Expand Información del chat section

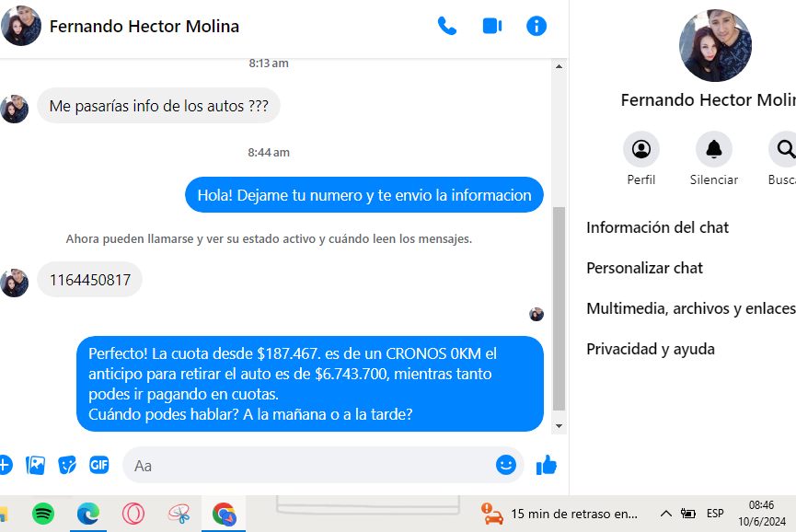pyautogui.click(x=657, y=227)
